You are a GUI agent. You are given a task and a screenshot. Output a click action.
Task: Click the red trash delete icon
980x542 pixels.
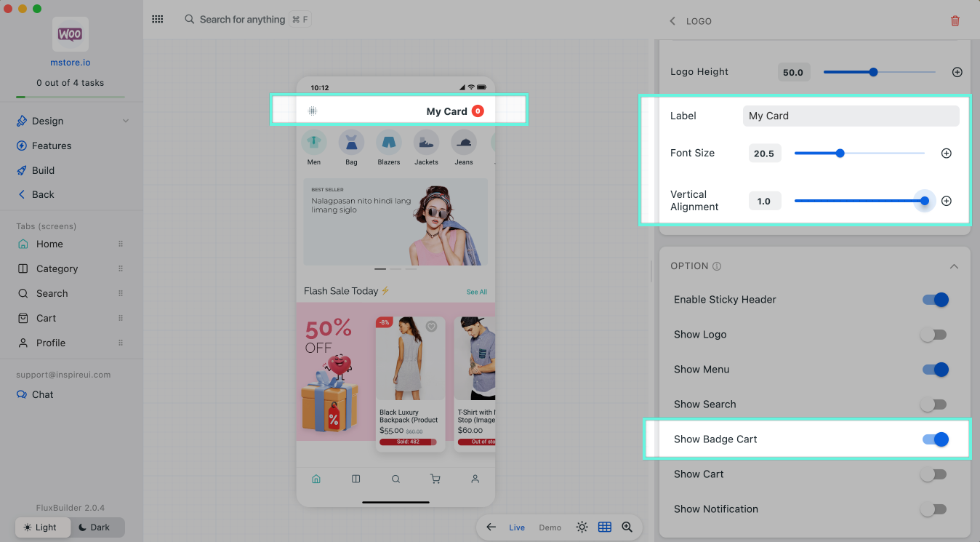pos(955,21)
